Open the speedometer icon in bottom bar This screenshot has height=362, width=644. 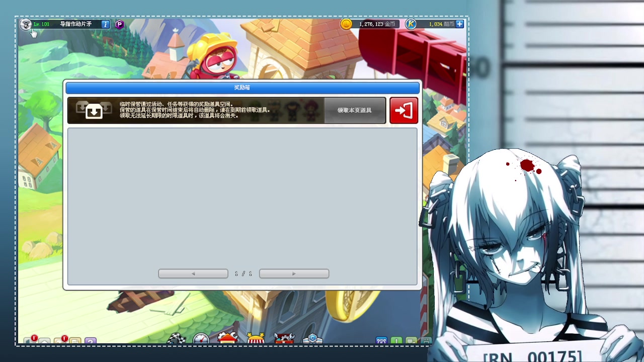[x=201, y=339]
